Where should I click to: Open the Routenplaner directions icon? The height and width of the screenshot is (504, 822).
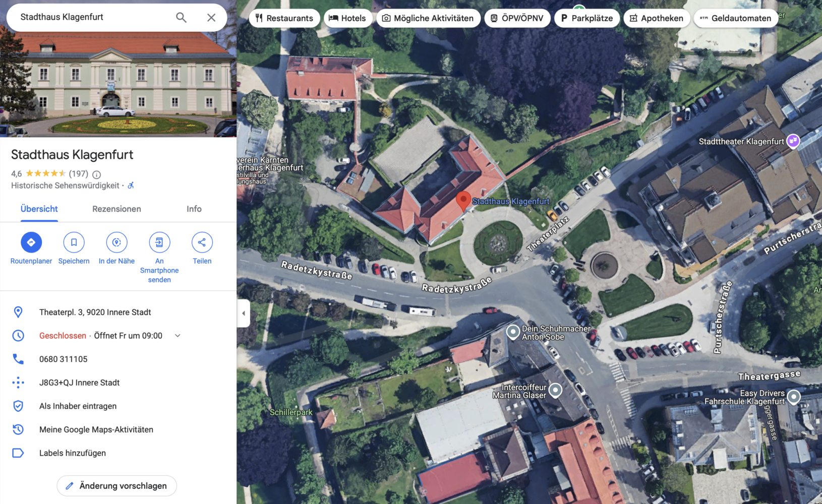(x=31, y=242)
